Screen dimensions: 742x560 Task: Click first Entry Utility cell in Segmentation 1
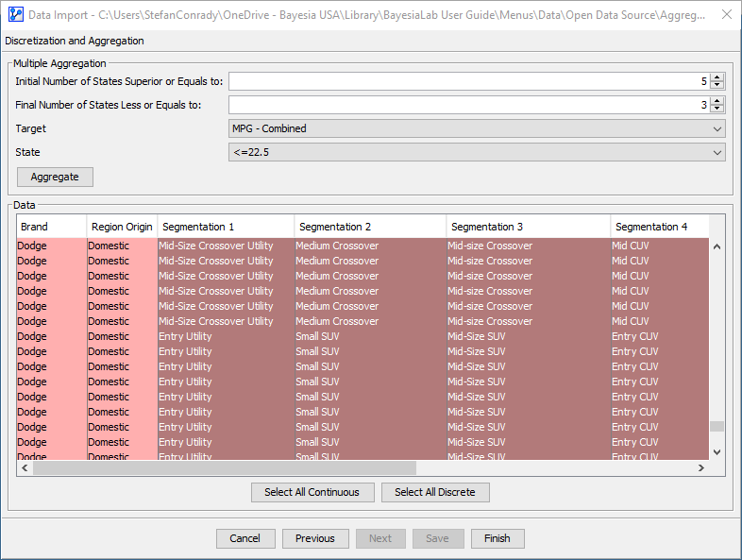click(x=226, y=336)
